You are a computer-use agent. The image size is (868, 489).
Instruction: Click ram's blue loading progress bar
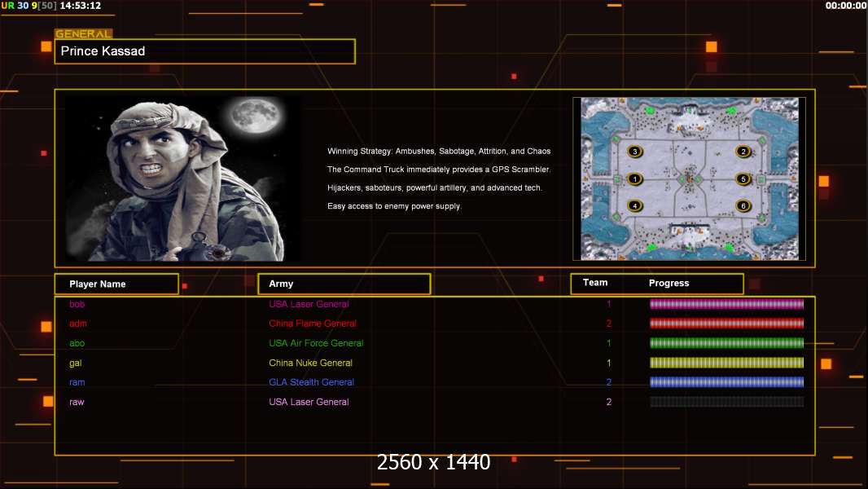[726, 382]
